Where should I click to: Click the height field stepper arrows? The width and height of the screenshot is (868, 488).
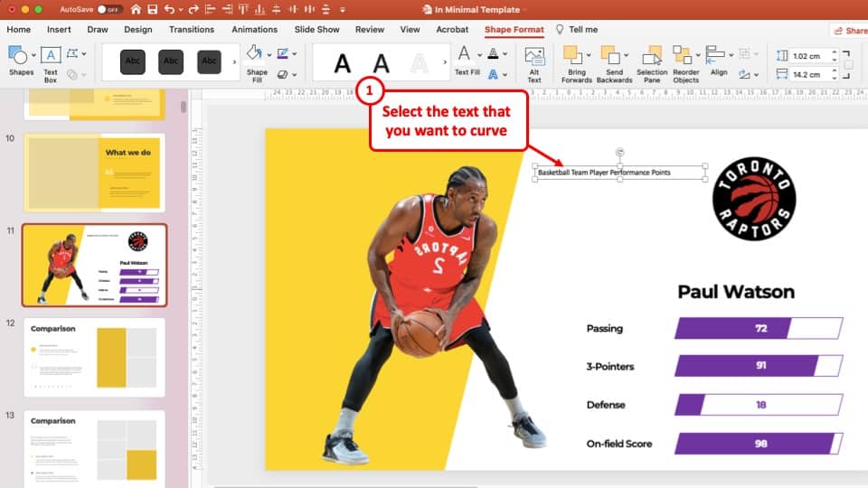click(x=835, y=56)
